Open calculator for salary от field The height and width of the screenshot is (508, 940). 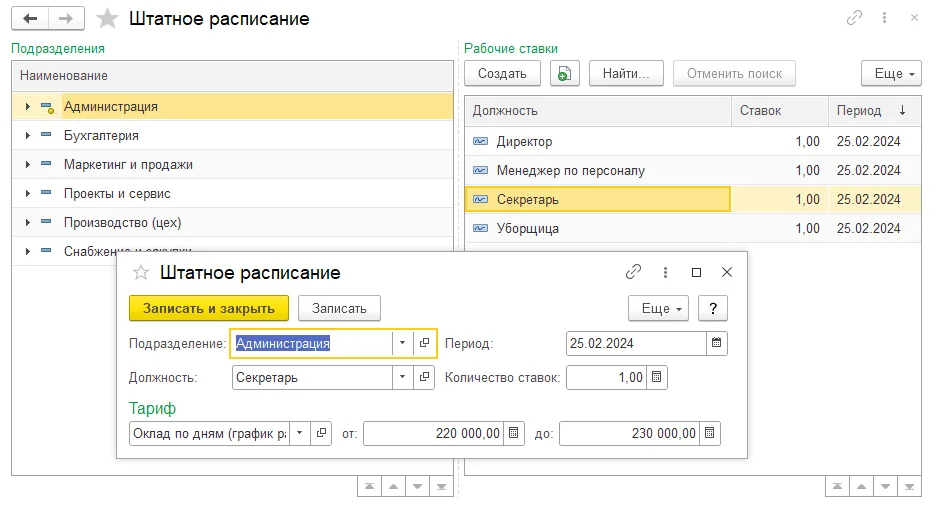(x=514, y=433)
